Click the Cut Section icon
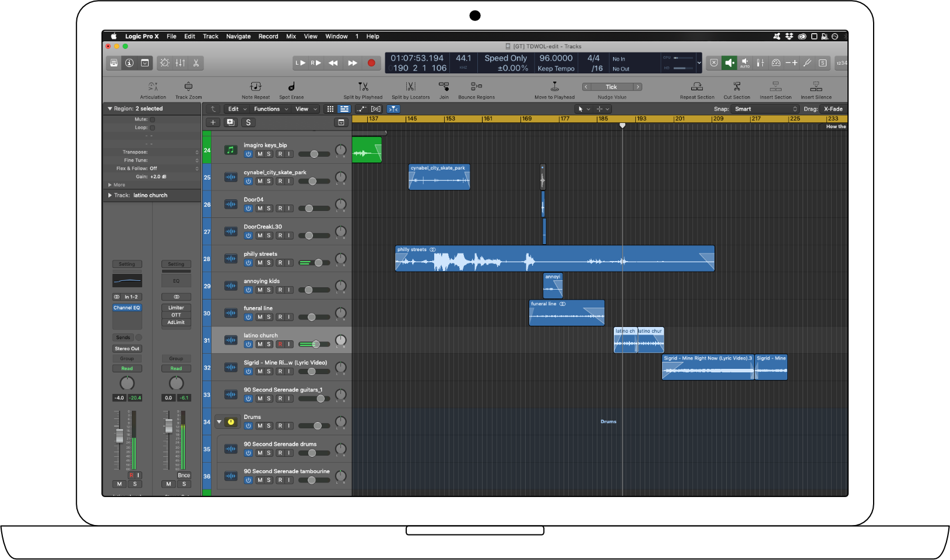Viewport: 950px width, 560px height. 737,87
